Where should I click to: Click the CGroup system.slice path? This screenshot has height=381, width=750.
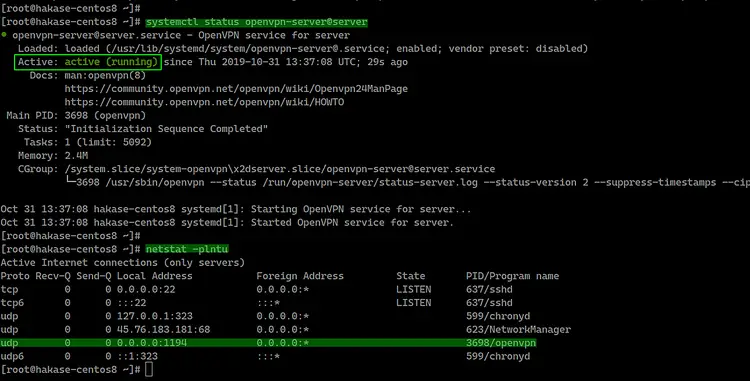pyautogui.click(x=280, y=169)
